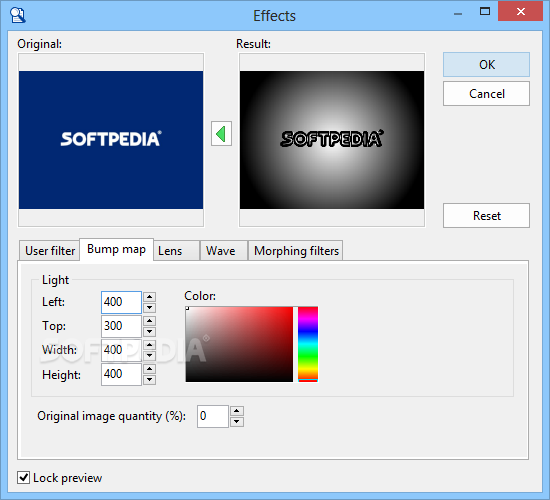
Task: Choose a hue on the rainbow hue strip
Action: click(308, 344)
